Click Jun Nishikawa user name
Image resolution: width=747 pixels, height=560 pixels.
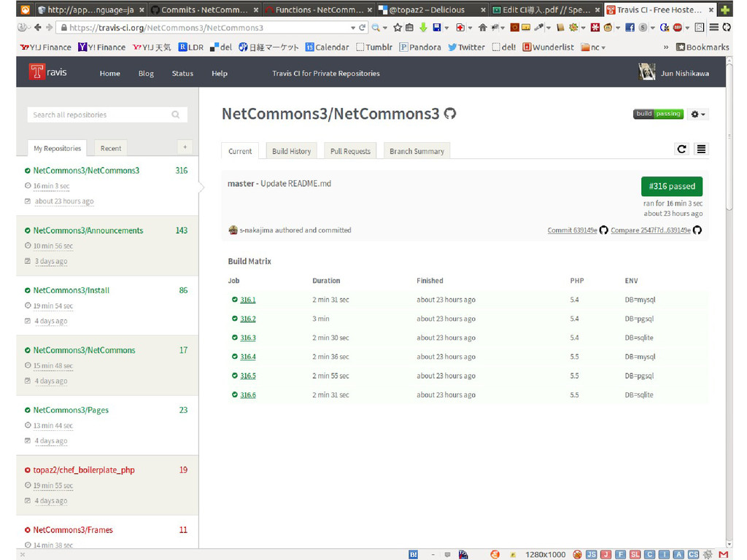tap(684, 74)
